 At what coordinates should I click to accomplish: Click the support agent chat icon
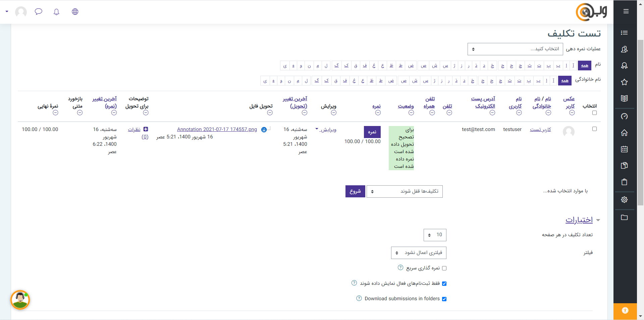point(20,300)
